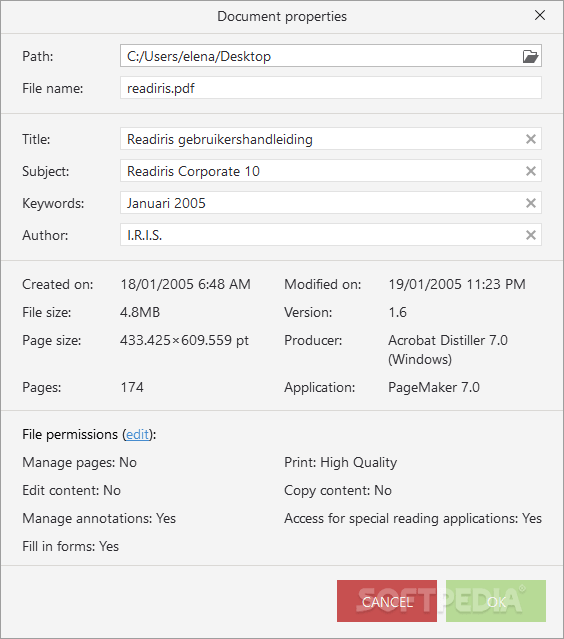Clear the Subject field with its X icon
564x639 pixels.
531,171
